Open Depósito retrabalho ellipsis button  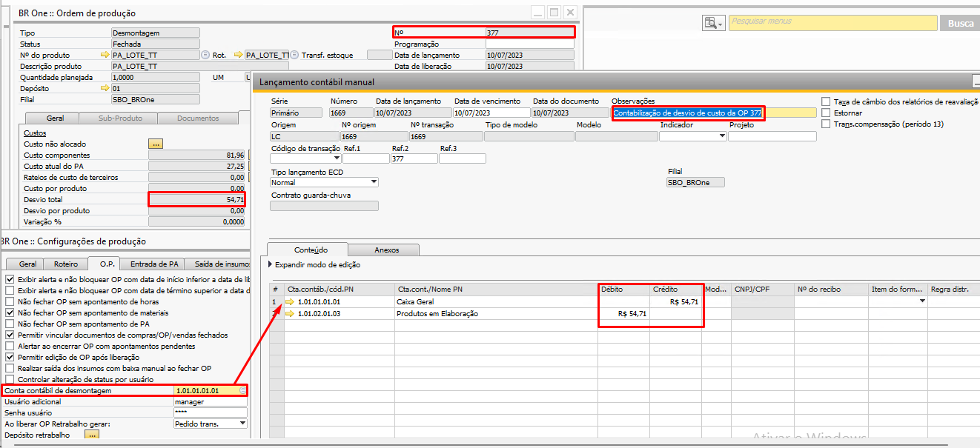tap(92, 435)
